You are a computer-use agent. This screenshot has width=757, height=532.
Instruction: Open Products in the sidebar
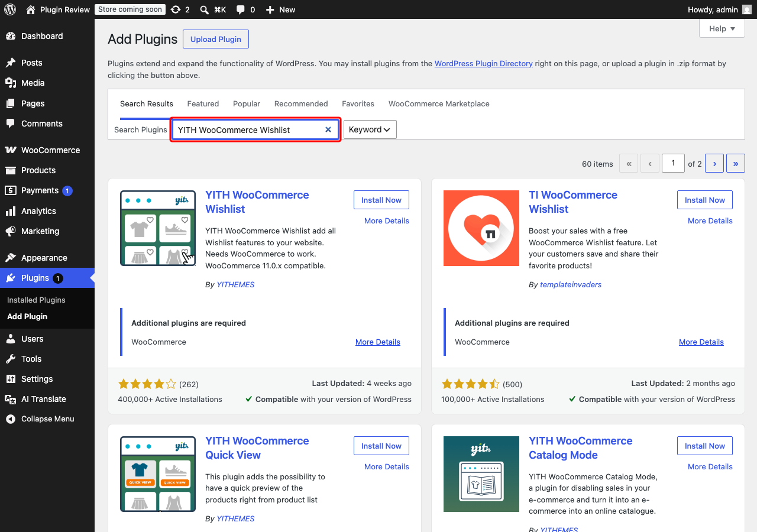pos(47,170)
